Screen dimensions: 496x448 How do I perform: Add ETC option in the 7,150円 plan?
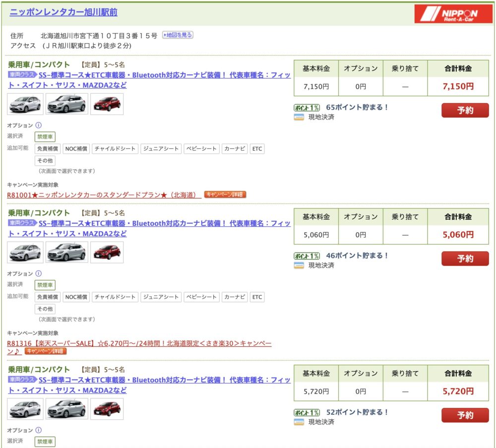tap(257, 149)
